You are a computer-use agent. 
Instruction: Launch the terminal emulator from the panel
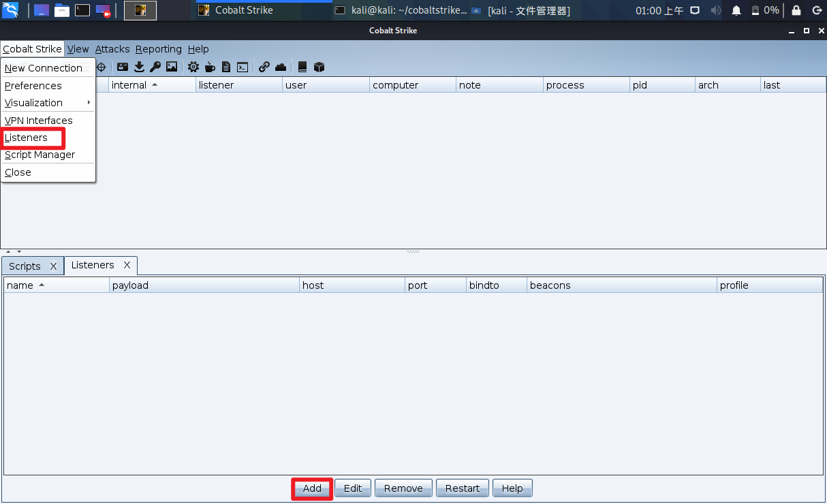82,10
